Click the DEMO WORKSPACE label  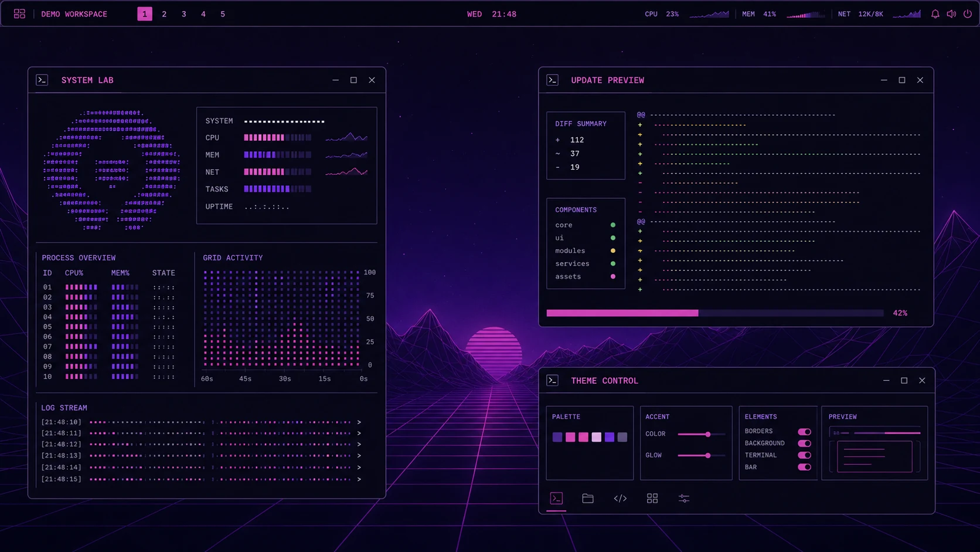74,14
